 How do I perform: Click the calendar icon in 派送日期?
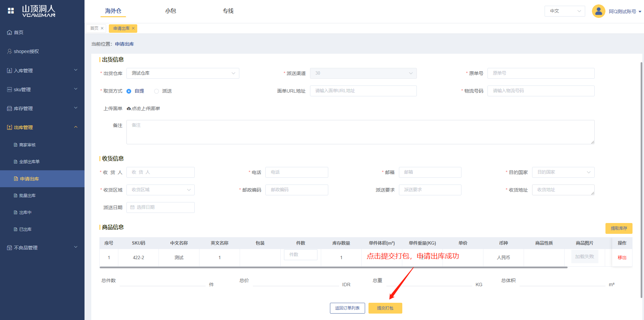tap(133, 207)
